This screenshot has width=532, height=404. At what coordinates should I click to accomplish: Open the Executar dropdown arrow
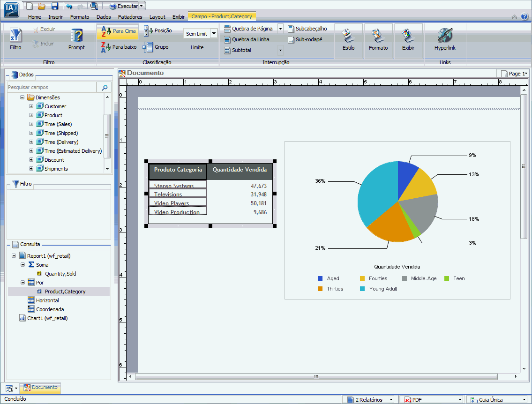tap(142, 6)
